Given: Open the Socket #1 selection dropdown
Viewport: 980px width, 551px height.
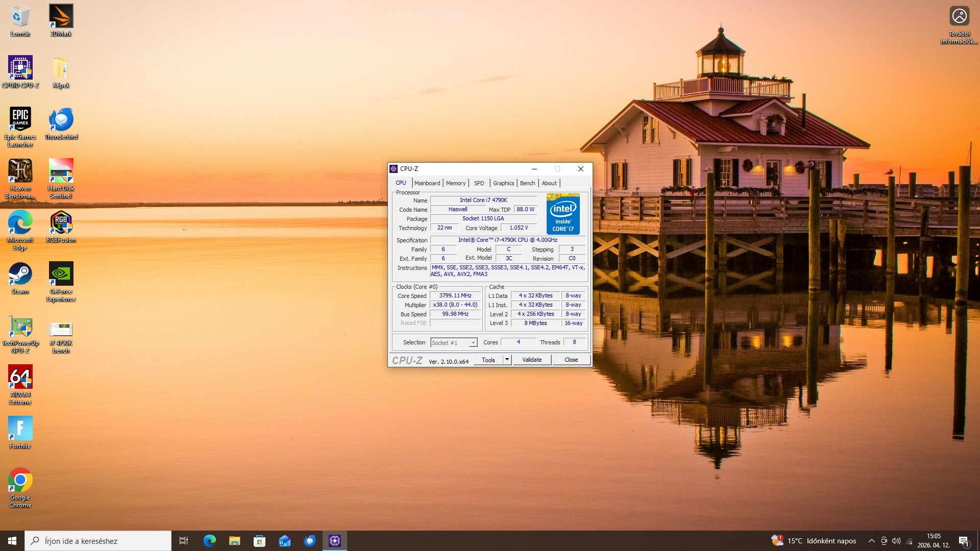Looking at the screenshot, I should 454,343.
